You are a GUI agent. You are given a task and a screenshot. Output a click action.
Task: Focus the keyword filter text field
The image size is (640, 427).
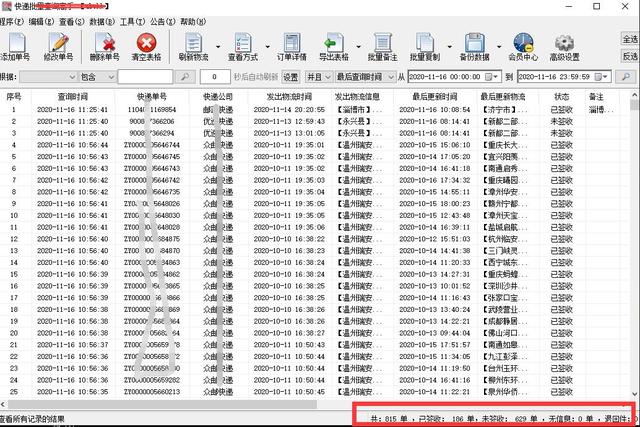pyautogui.click(x=145, y=77)
